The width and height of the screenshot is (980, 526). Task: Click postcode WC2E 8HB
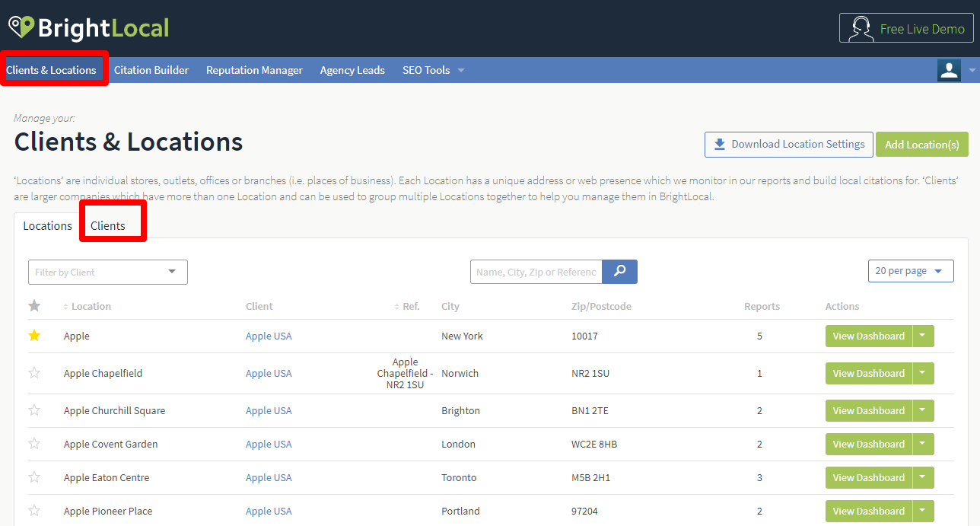pos(594,444)
